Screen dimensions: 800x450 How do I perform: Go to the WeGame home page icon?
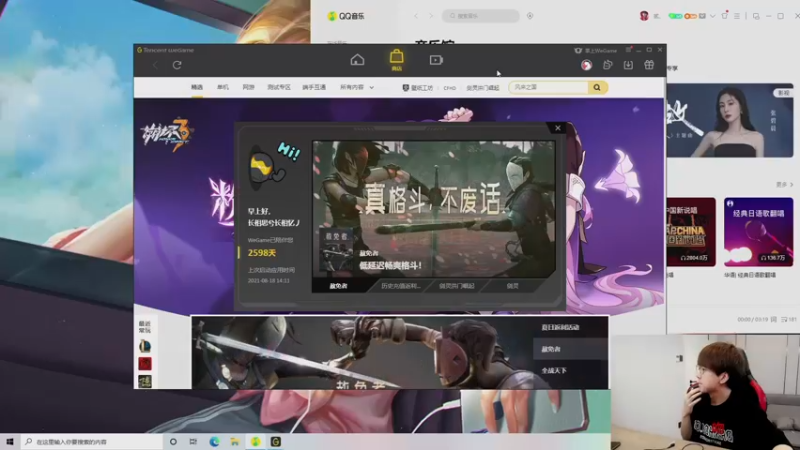(357, 60)
